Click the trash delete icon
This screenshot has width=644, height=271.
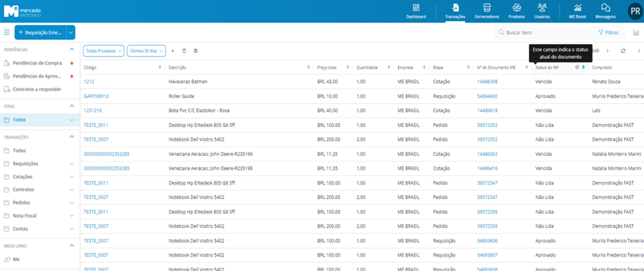pyautogui.click(x=184, y=51)
